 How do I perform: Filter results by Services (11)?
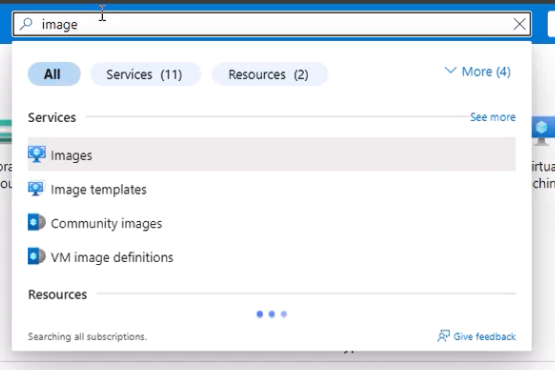[146, 74]
